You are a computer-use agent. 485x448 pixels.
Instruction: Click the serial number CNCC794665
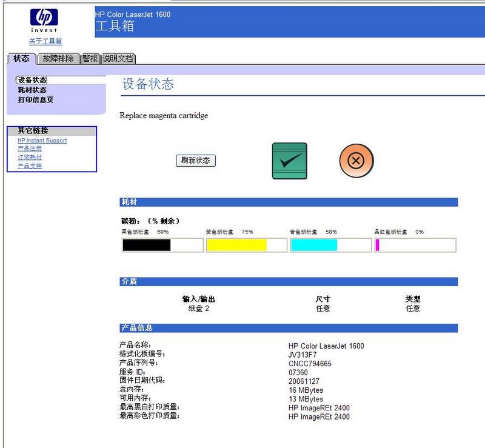click(x=310, y=364)
